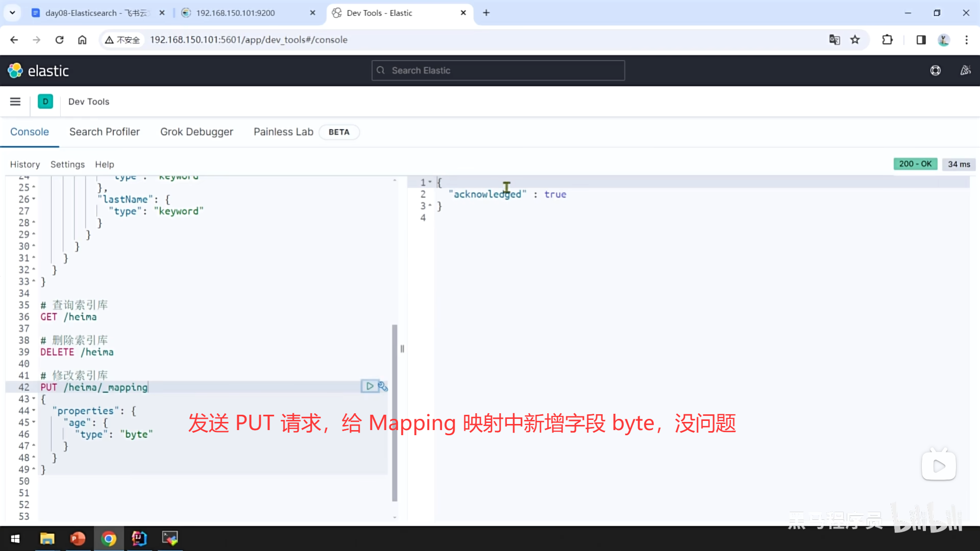Open the newsfeed celebration icon
The height and width of the screenshot is (551, 980).
[965, 70]
